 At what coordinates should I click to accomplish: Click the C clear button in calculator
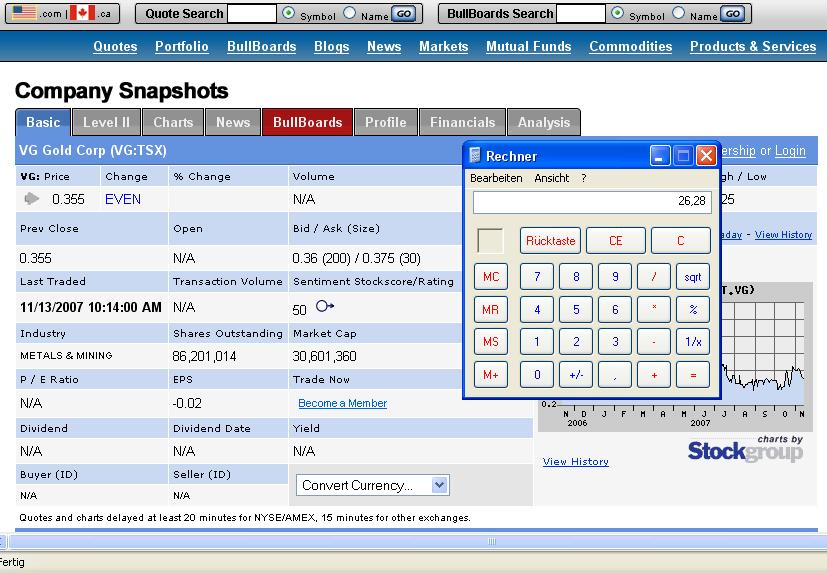point(680,241)
